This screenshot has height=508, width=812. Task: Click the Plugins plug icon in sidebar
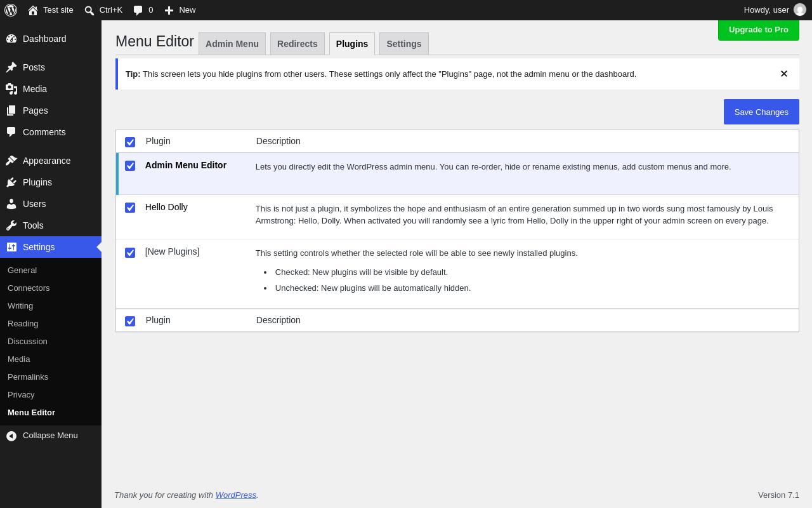(x=11, y=182)
